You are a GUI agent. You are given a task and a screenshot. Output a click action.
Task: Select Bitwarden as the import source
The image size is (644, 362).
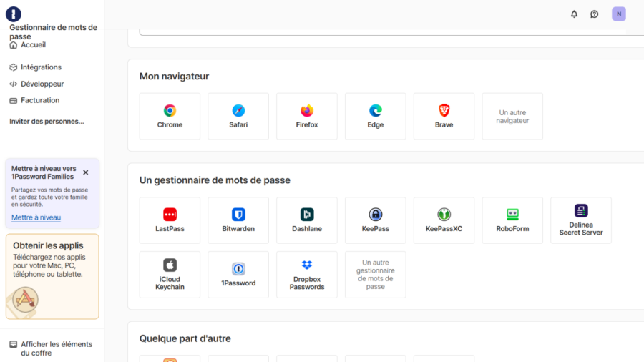[x=238, y=220]
